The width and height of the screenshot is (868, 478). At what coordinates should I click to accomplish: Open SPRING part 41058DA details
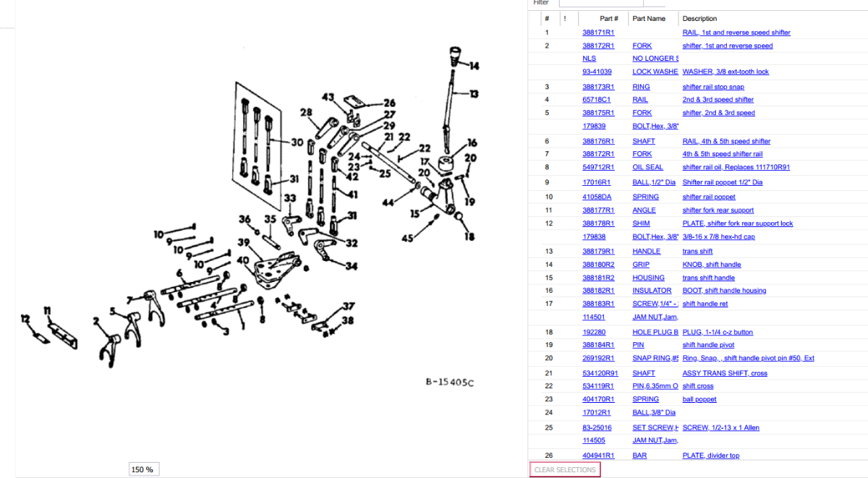(x=645, y=196)
